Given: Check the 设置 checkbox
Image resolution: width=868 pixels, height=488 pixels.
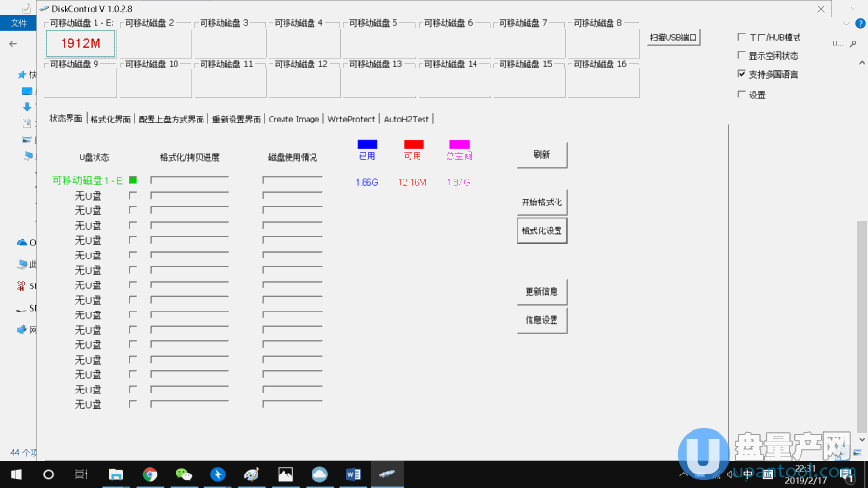Looking at the screenshot, I should coord(741,95).
